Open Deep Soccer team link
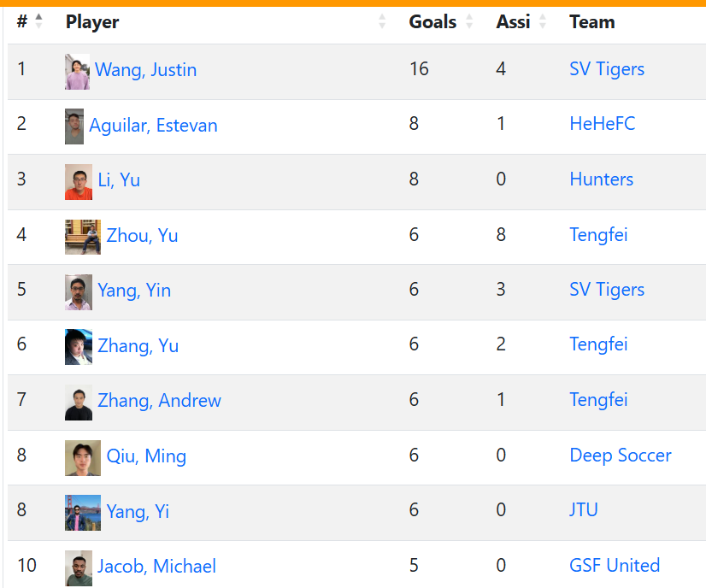This screenshot has width=706, height=588. pos(621,456)
